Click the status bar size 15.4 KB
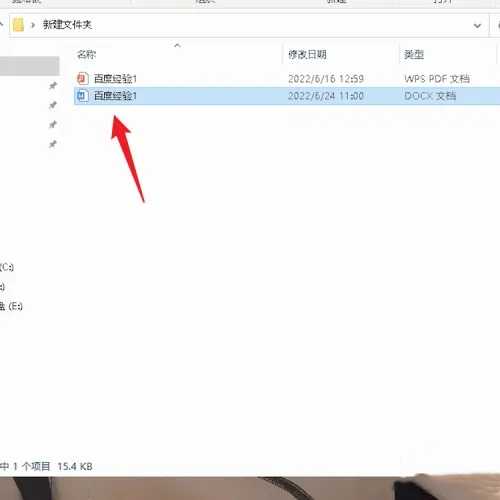The width and height of the screenshot is (500, 500). click(75, 466)
